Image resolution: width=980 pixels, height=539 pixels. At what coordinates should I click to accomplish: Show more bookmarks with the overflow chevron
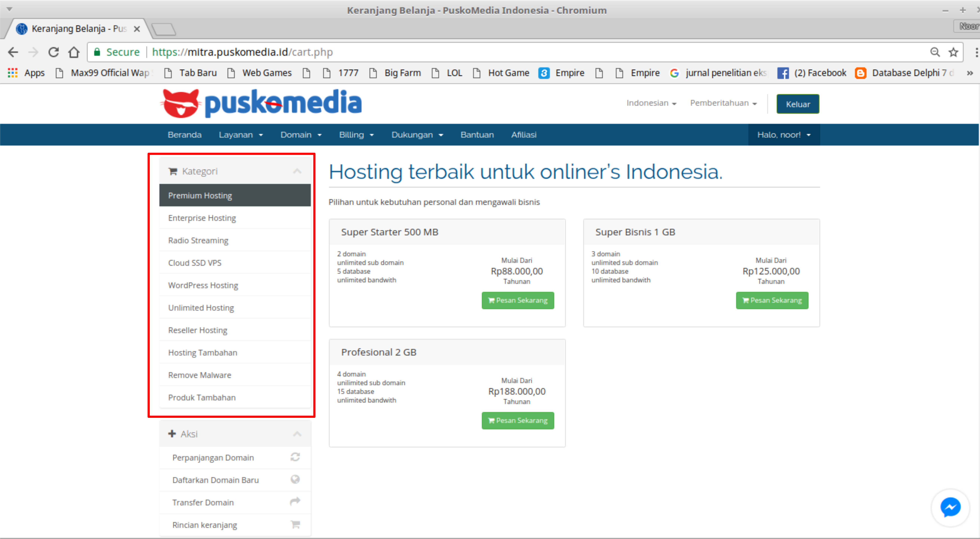(x=970, y=73)
